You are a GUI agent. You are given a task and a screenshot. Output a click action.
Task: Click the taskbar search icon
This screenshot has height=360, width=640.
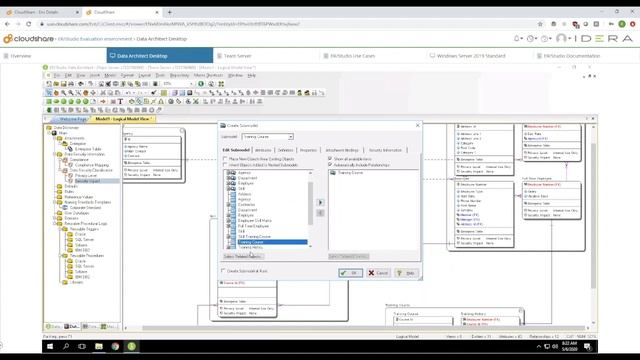(x=66, y=347)
